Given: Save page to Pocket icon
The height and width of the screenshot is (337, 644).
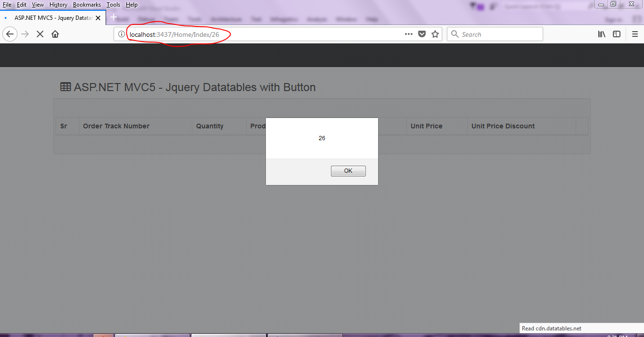Looking at the screenshot, I should [422, 34].
